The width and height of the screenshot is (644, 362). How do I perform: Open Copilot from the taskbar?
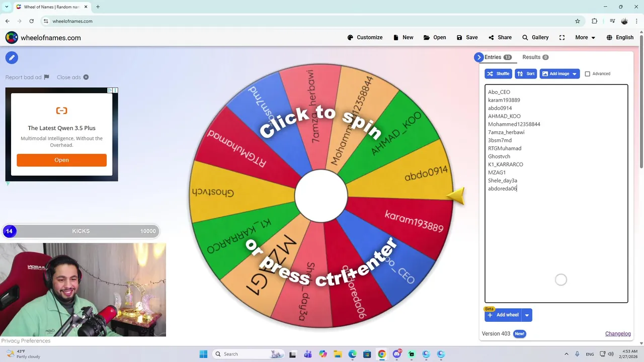[323, 354]
